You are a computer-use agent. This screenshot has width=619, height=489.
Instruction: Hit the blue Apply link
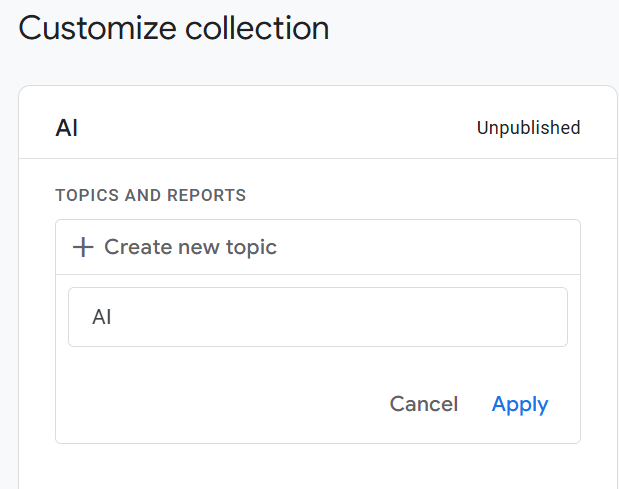520,404
